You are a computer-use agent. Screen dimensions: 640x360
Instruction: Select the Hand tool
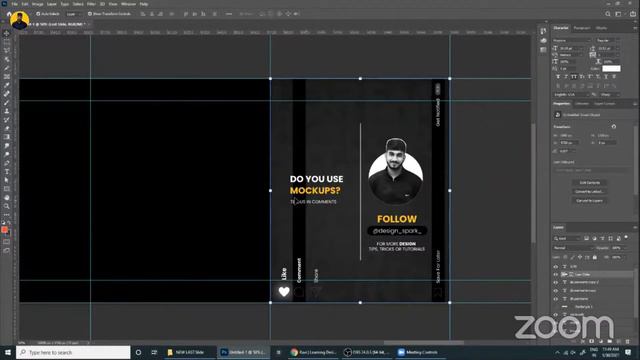point(7,198)
